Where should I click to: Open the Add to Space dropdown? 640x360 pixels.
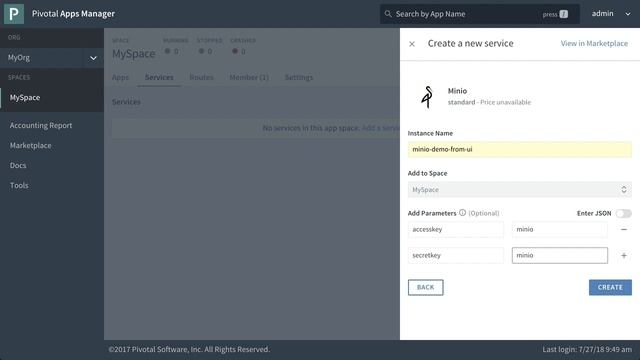coord(520,190)
